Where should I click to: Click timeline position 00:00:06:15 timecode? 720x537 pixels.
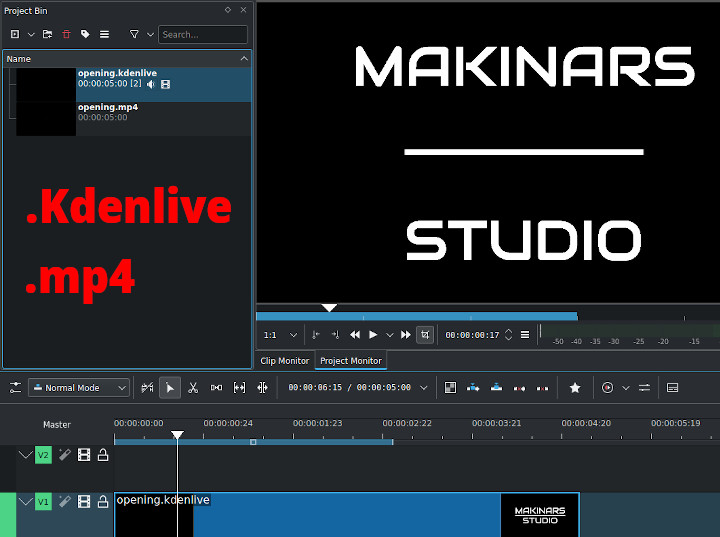pos(315,388)
